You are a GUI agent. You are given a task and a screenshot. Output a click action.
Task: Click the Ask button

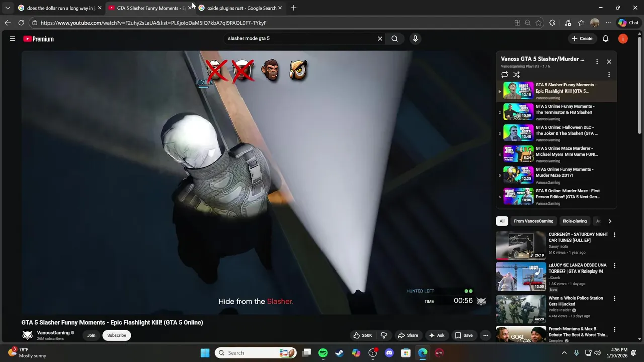coord(436,335)
